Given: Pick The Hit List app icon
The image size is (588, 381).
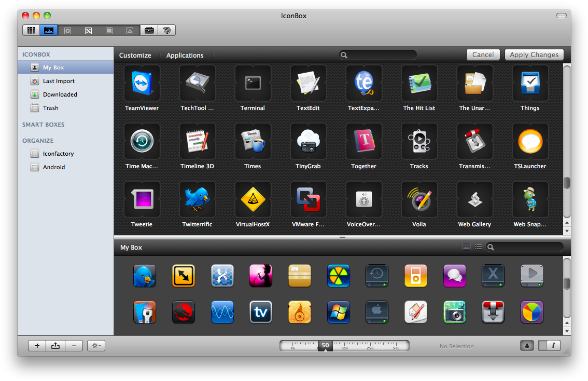Looking at the screenshot, I should [x=419, y=83].
